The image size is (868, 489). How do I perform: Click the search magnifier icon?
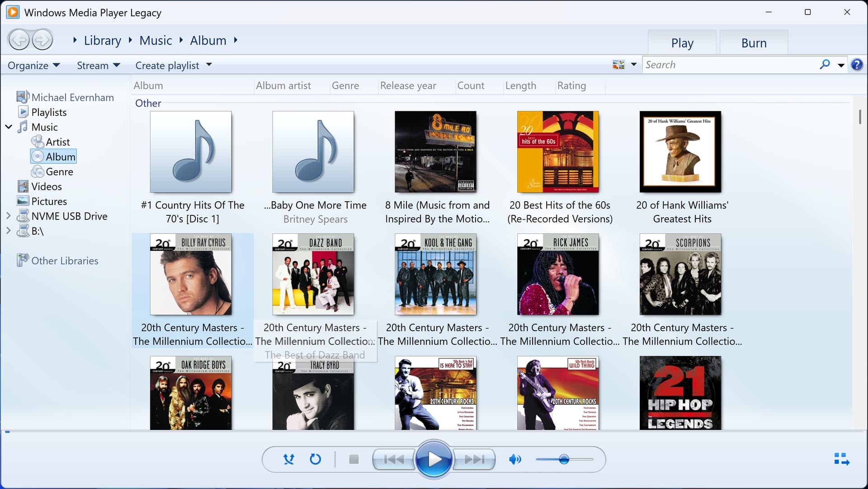[825, 65]
